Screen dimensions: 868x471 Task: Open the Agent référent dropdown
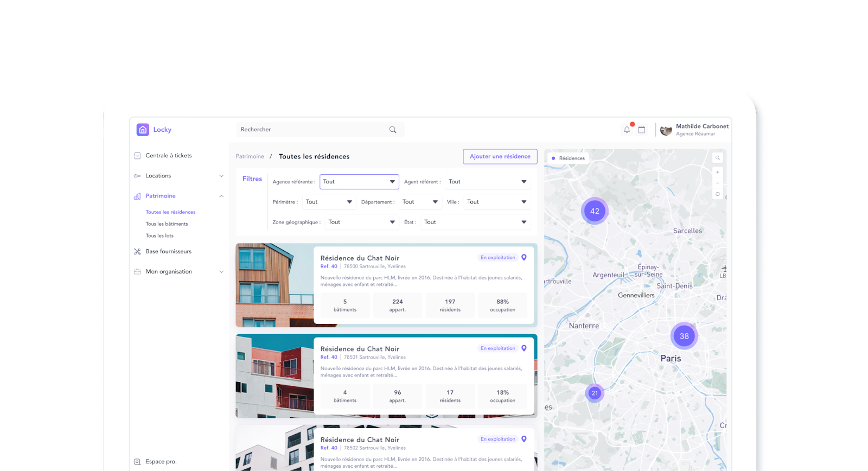[x=488, y=182]
